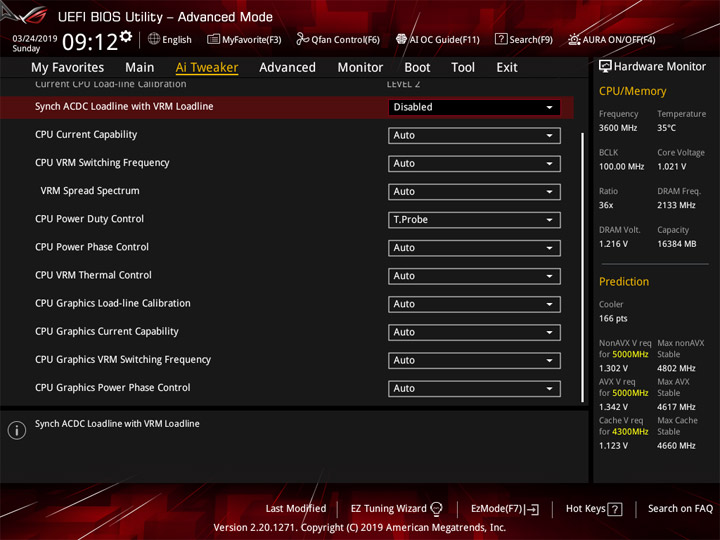Click the Hot Keys question icon
Image resolution: width=720 pixels, height=540 pixels.
pos(615,509)
